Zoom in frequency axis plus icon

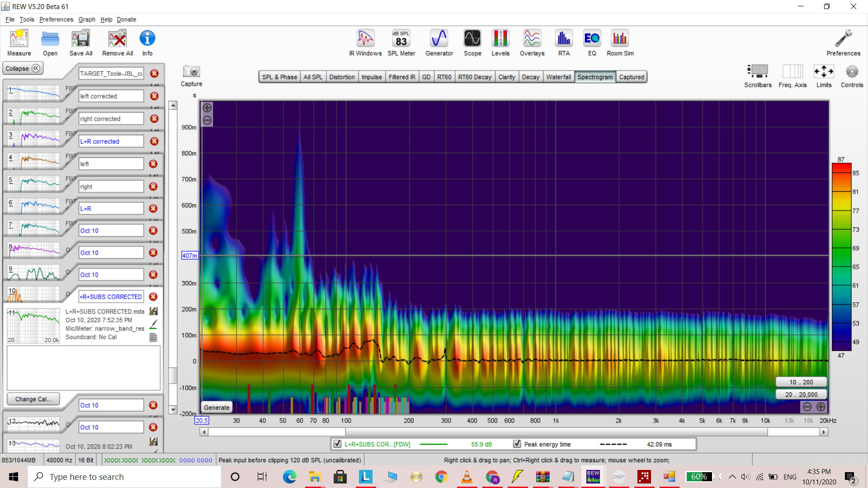coord(821,407)
